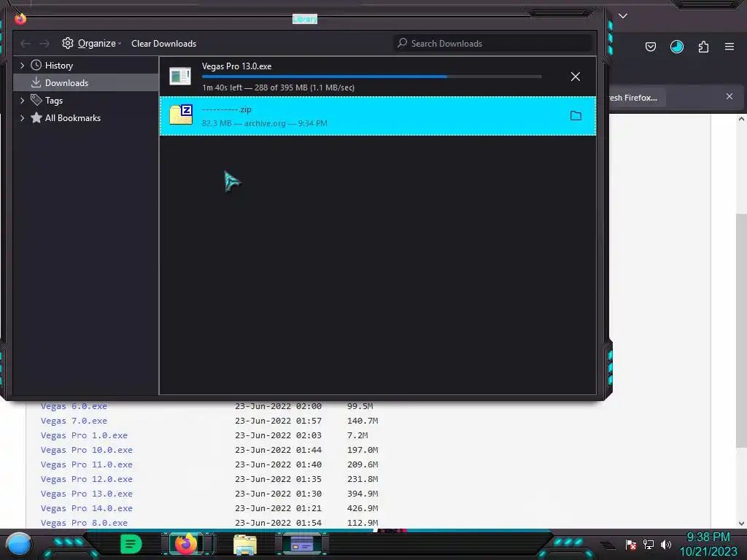Click the Firefox logo in Library title bar

[x=20, y=18]
